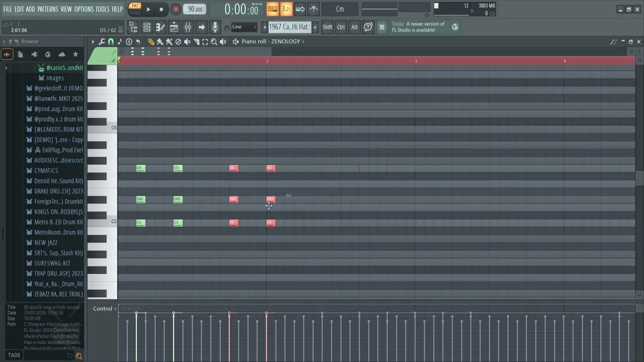
Task: Toggle overdub loop recording mode
Action: (300, 9)
